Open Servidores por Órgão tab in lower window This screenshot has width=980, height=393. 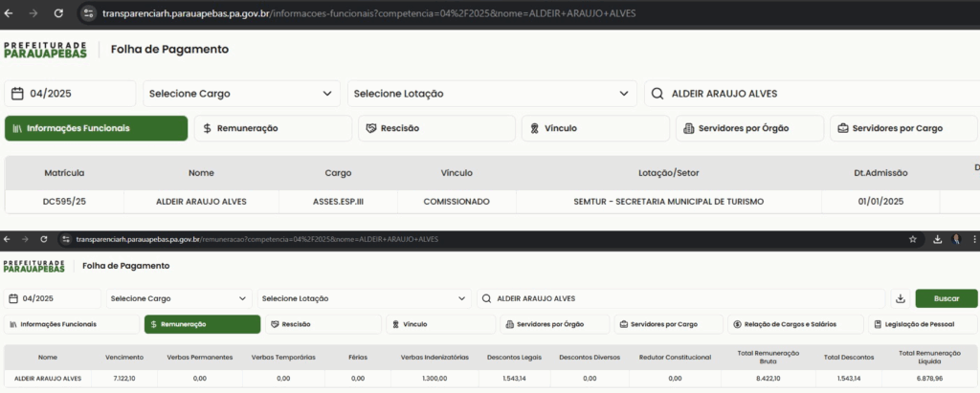point(555,324)
